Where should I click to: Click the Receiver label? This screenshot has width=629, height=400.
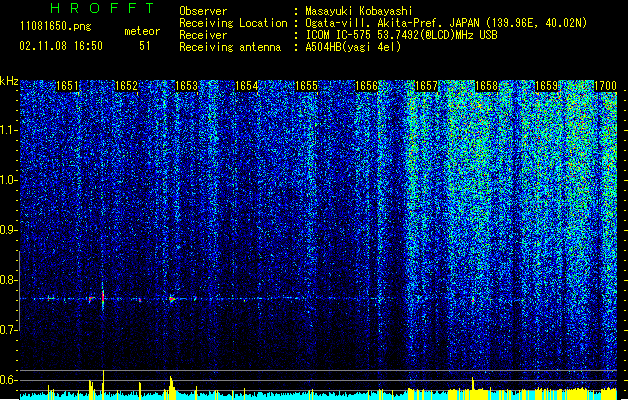(203, 35)
